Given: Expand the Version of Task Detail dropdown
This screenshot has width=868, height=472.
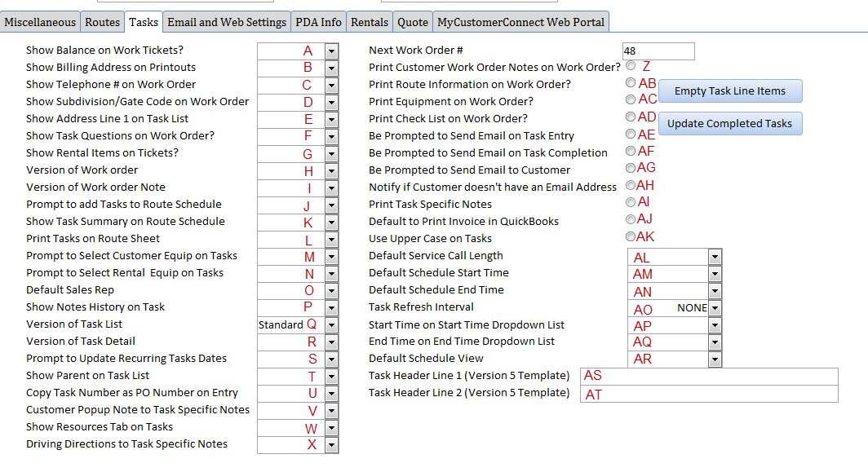Looking at the screenshot, I should (x=331, y=343).
